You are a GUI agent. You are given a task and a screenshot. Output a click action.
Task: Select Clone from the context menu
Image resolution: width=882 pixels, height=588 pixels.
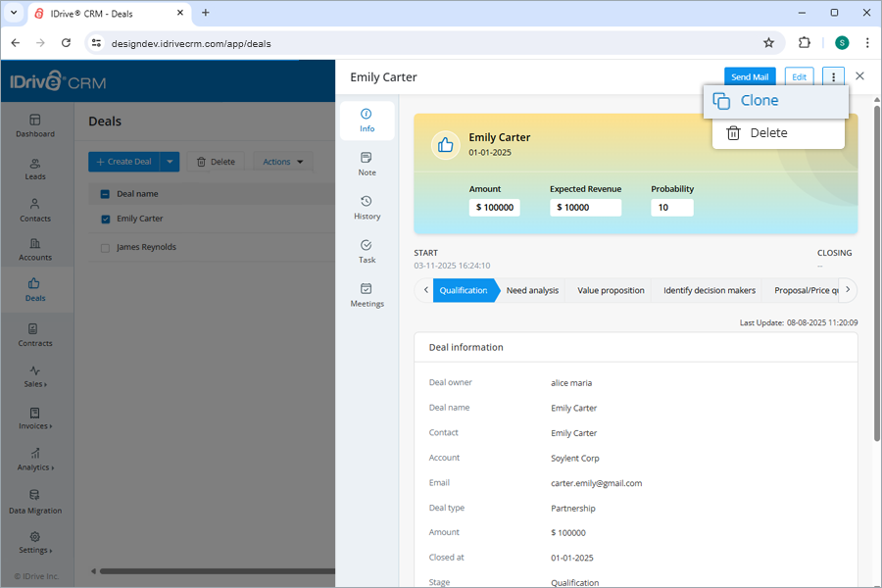coord(759,100)
